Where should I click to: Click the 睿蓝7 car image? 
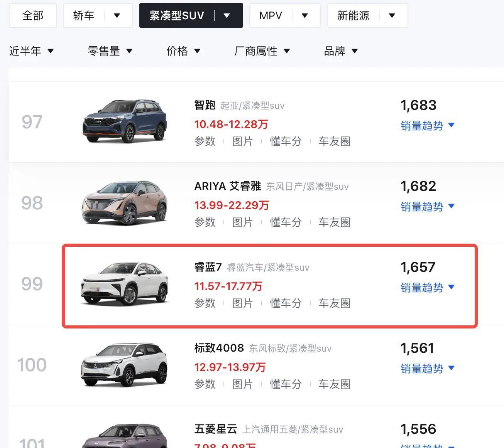click(125, 283)
